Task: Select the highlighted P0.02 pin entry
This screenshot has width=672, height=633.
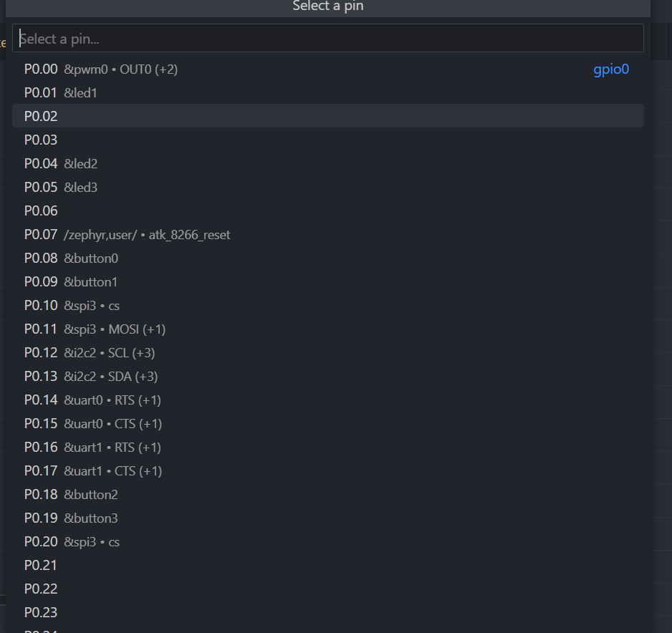Action: (41, 116)
